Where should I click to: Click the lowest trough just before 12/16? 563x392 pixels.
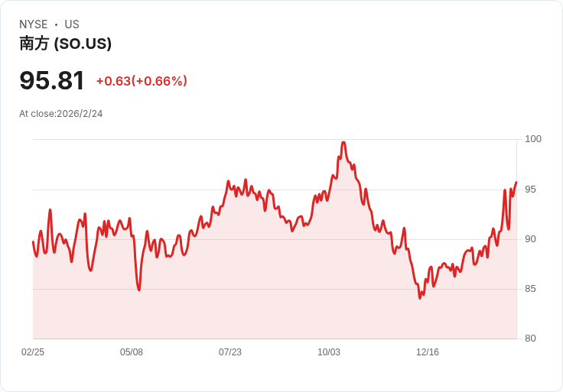pos(420,297)
